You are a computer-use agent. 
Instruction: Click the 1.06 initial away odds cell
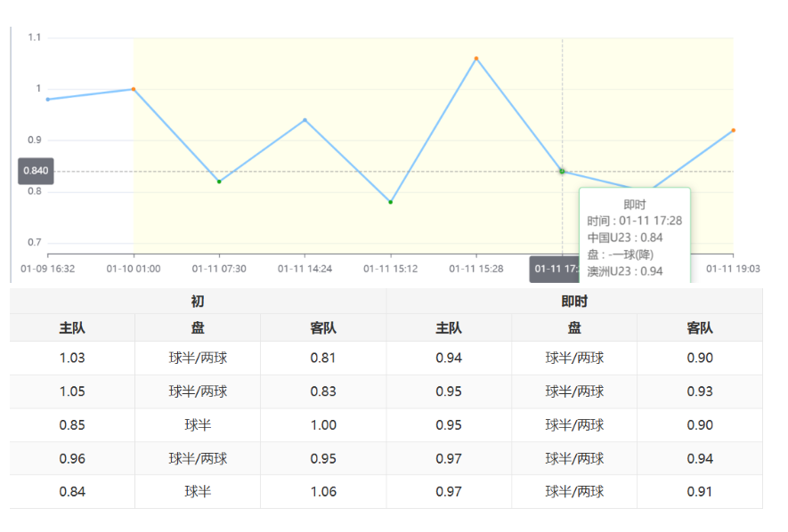tap(323, 492)
